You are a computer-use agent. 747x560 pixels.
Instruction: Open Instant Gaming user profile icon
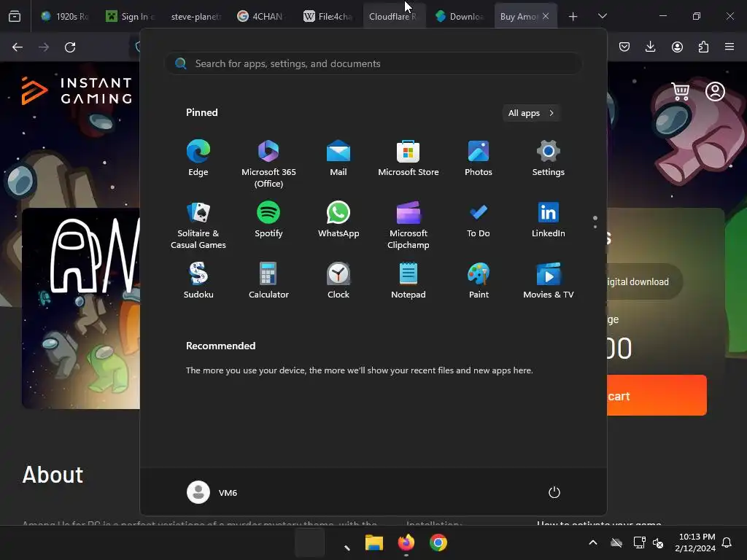[715, 91]
